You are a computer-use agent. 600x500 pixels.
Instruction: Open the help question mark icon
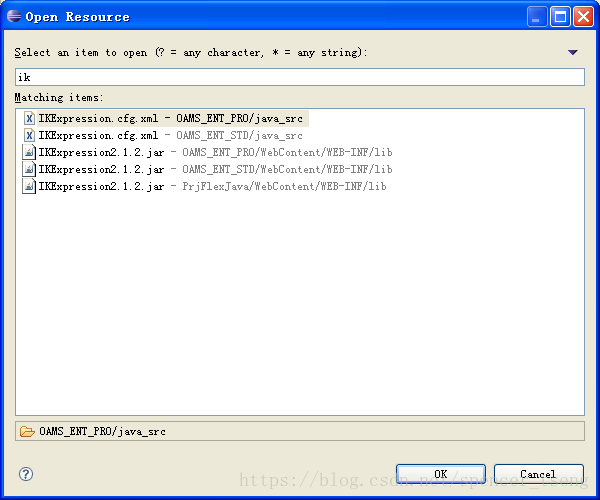(26, 474)
